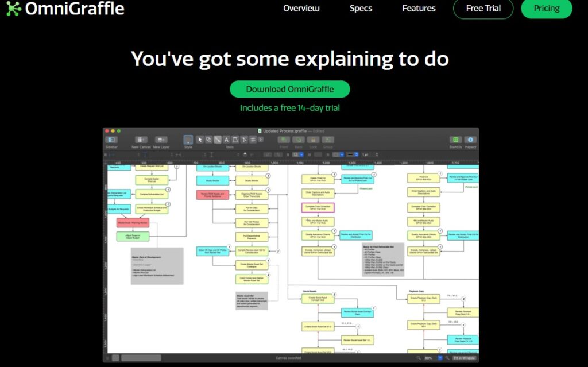
Task: Click the Lock toolbar button
Action: coord(313,140)
